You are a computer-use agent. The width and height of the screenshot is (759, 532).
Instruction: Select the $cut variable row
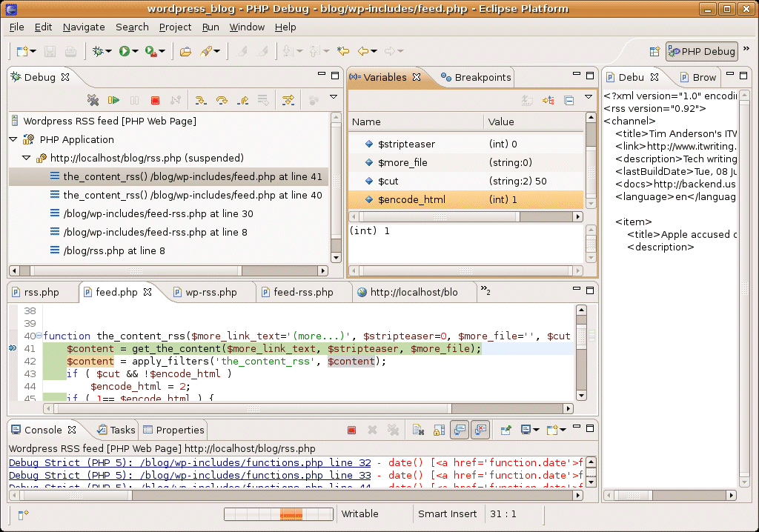coord(466,181)
